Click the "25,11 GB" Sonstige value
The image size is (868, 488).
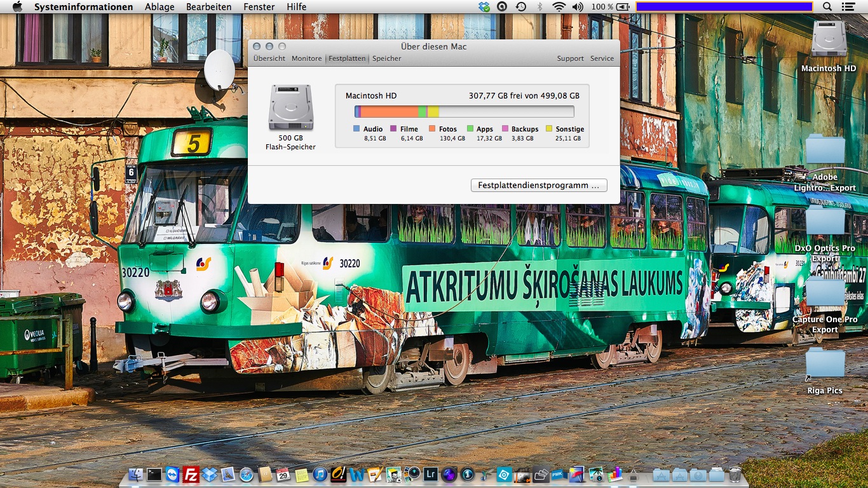coord(568,139)
